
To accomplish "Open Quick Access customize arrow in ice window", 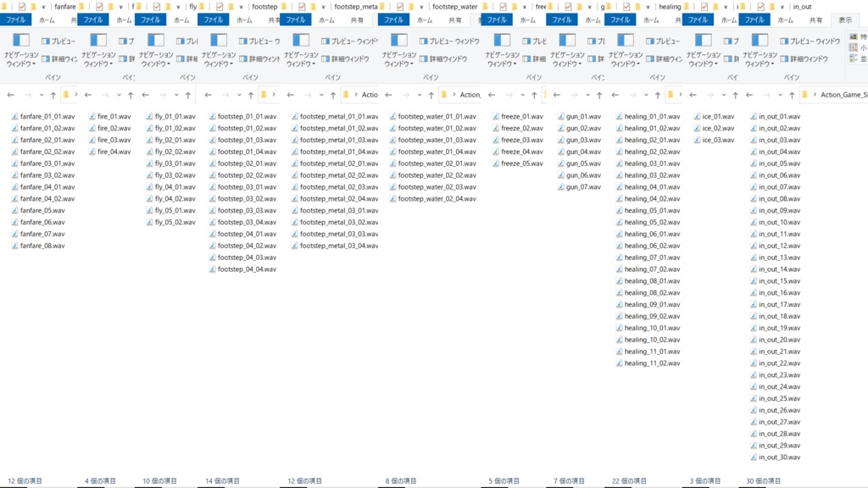I will click(x=726, y=7).
